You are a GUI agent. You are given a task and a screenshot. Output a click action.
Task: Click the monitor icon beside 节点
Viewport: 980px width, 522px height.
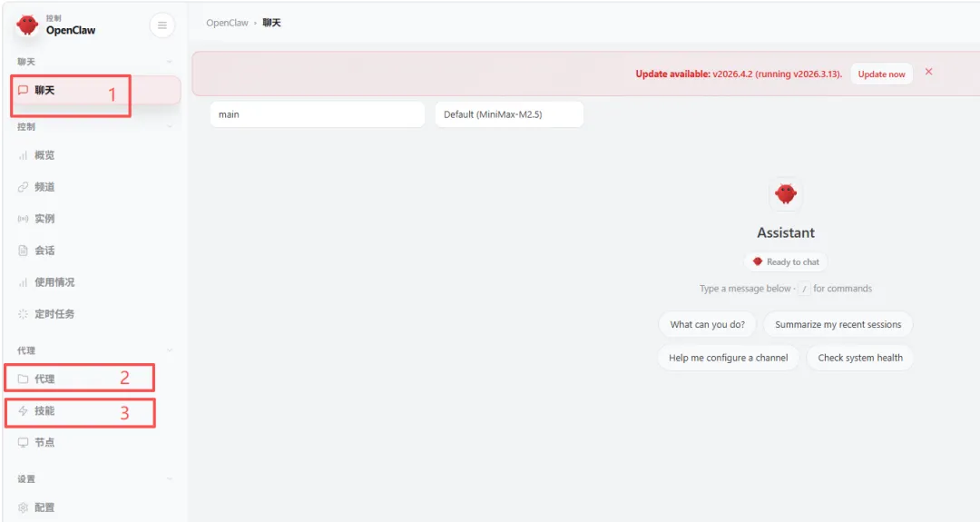click(x=23, y=443)
